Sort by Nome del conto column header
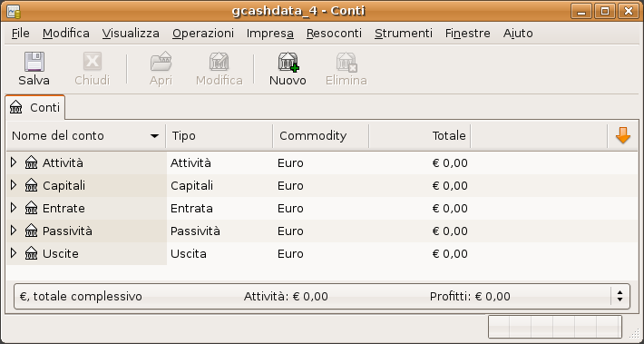The width and height of the screenshot is (644, 344). (x=86, y=135)
